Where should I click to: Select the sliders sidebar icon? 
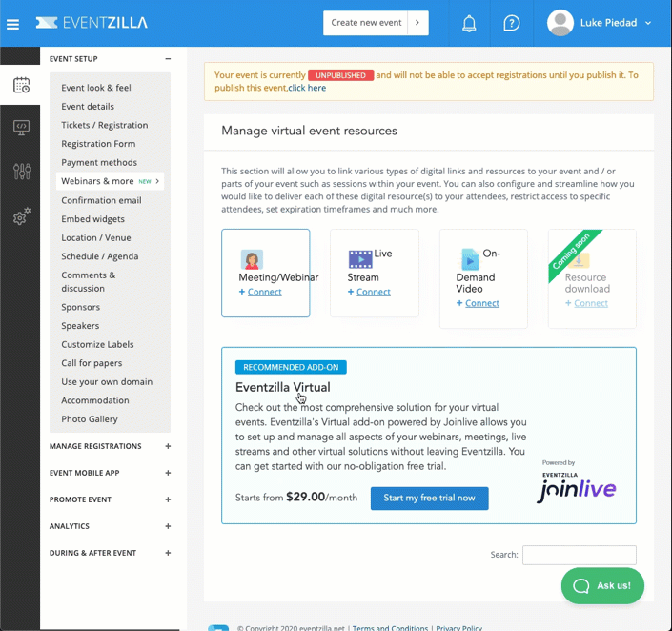pyautogui.click(x=21, y=172)
